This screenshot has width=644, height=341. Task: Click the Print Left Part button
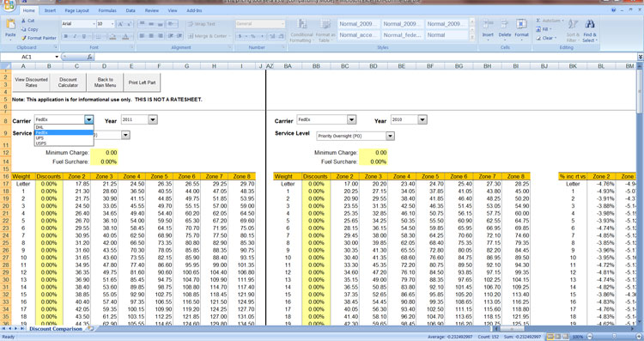pyautogui.click(x=142, y=82)
